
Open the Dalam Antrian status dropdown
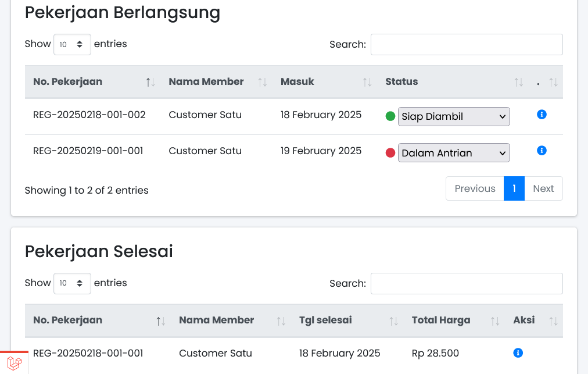[454, 153]
